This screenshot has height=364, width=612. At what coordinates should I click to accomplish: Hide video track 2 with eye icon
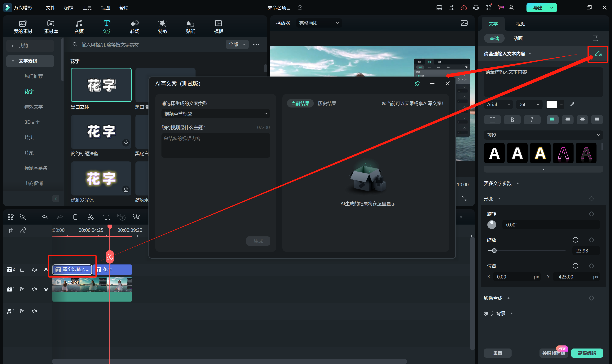click(x=46, y=270)
